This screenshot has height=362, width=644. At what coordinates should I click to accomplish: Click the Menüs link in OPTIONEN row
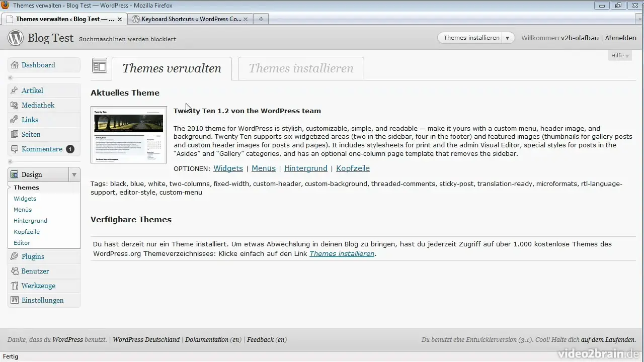pyautogui.click(x=264, y=168)
